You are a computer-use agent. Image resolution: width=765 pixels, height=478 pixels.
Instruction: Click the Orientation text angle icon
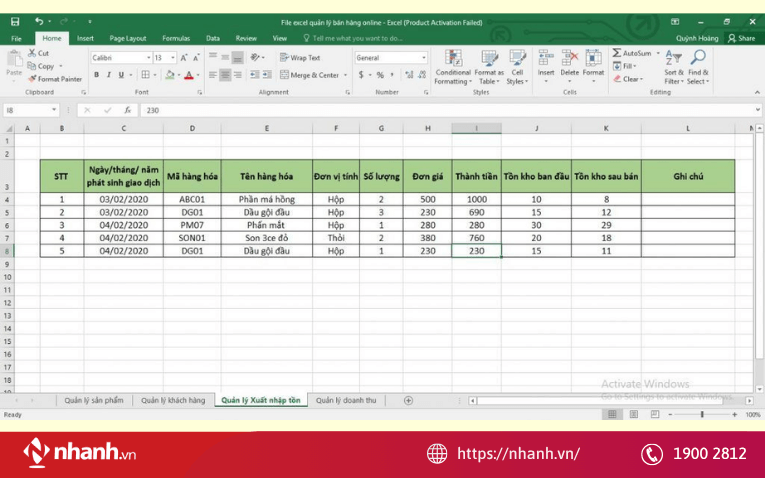pos(255,58)
